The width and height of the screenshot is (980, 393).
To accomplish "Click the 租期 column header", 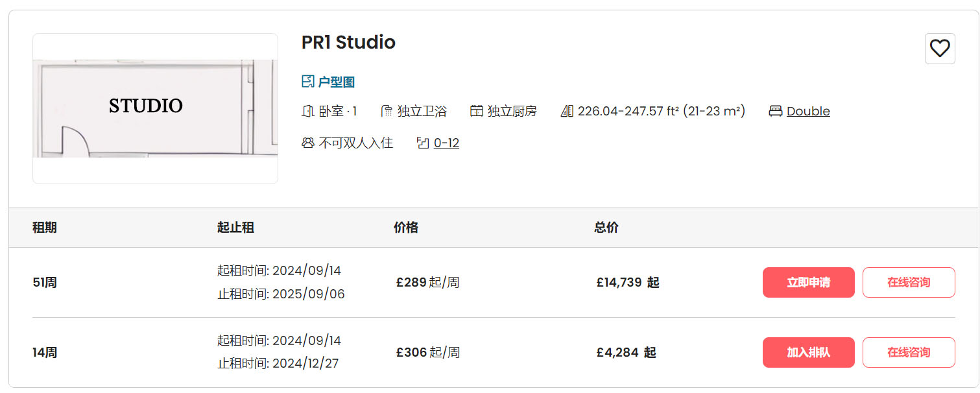I will tap(45, 228).
